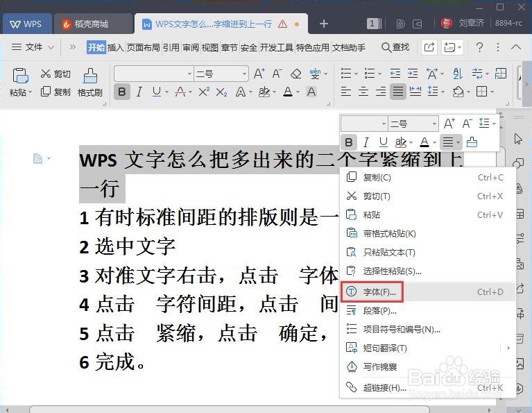
Task: Open the font name dropdown in ribbon
Action: [189, 74]
